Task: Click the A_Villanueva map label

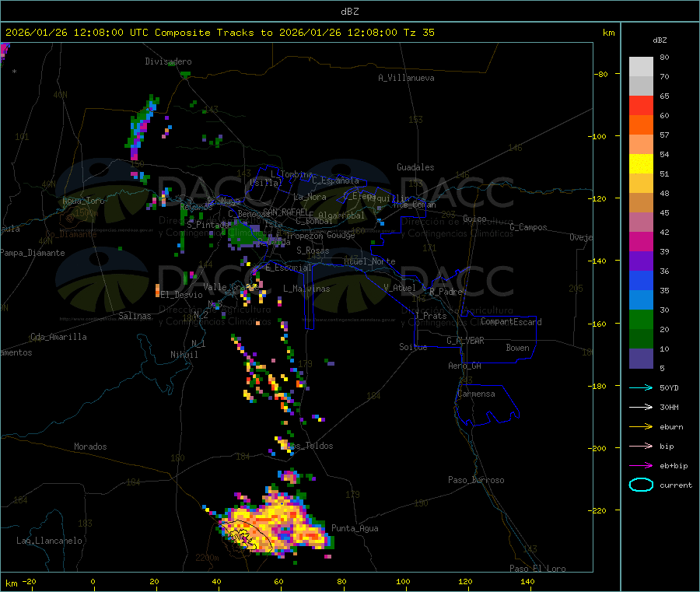Action: point(406,78)
